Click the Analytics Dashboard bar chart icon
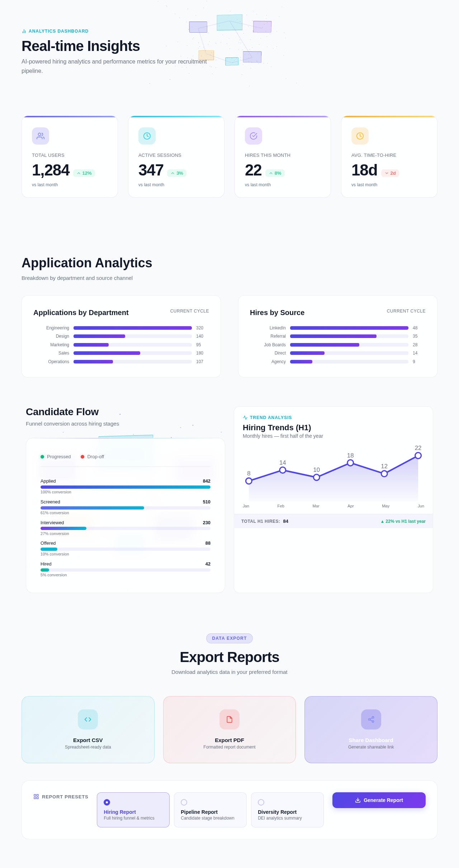The width and height of the screenshot is (459, 868). point(24,31)
